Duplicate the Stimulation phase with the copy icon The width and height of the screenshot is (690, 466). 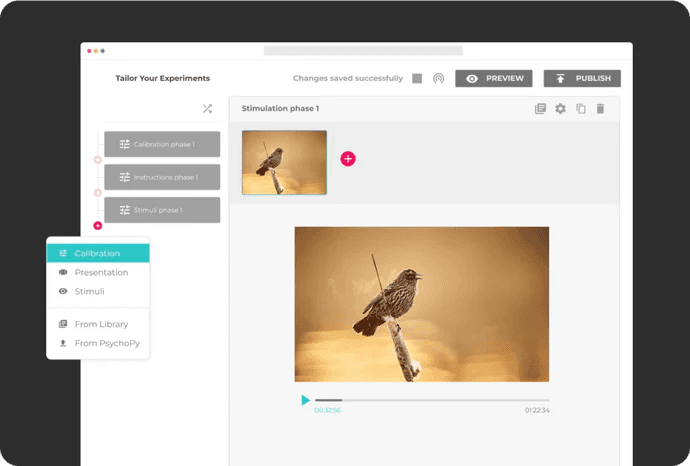coord(581,109)
